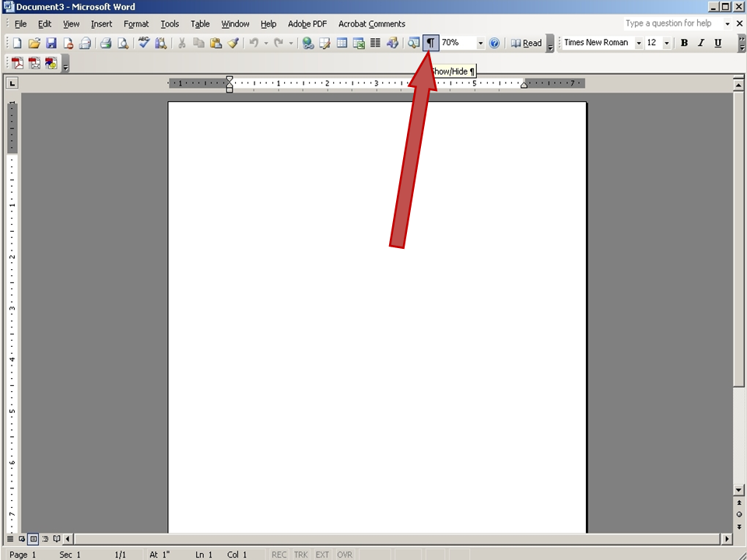Enable Read mode in the toolbar
Screen dimensions: 747x560
click(528, 43)
